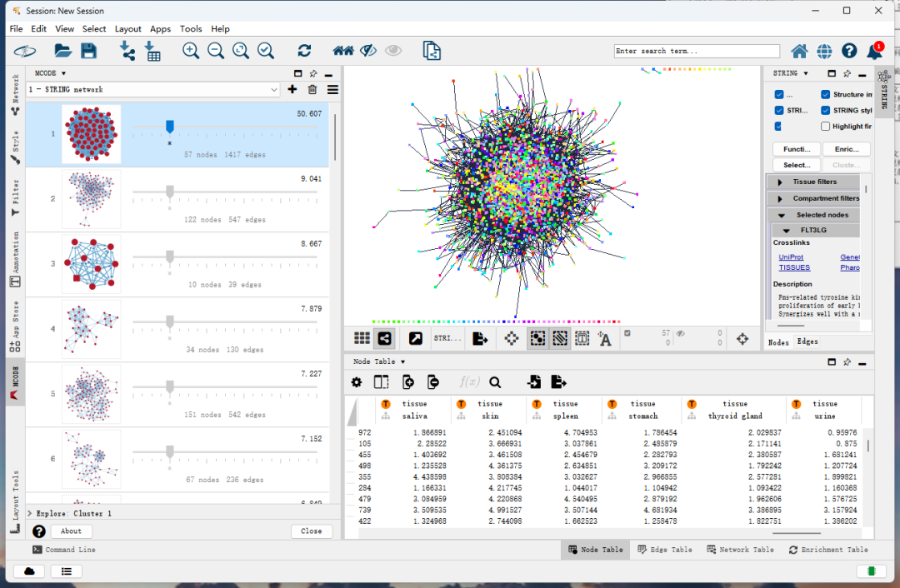The height and width of the screenshot is (588, 900).
Task: Collapse Selected nodes section
Action: pos(781,215)
